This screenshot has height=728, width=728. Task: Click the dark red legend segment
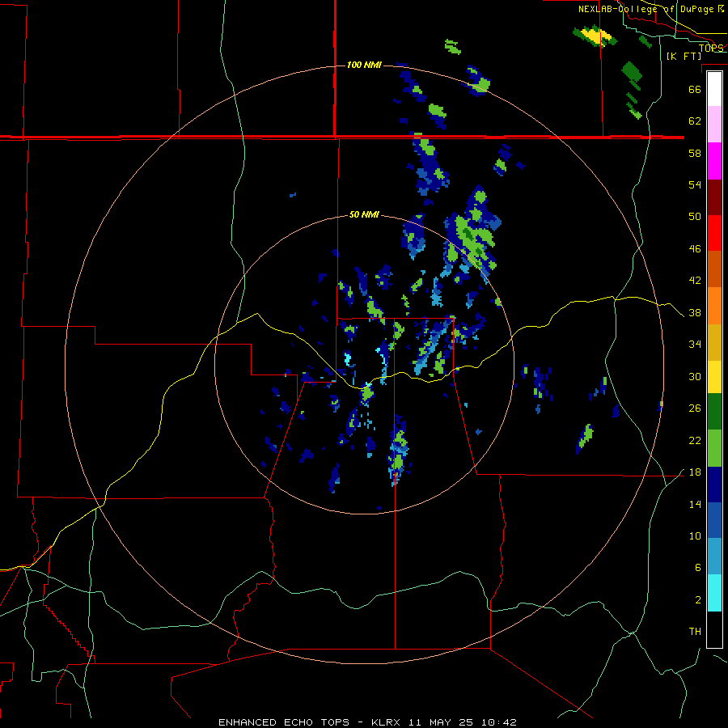(714, 197)
